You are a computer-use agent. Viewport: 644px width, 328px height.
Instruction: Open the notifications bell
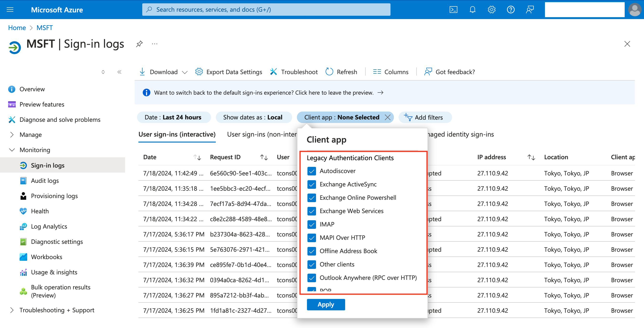[472, 10]
